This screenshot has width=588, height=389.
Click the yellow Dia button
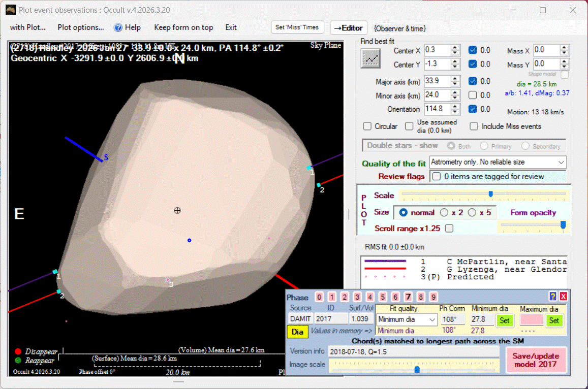tap(297, 332)
